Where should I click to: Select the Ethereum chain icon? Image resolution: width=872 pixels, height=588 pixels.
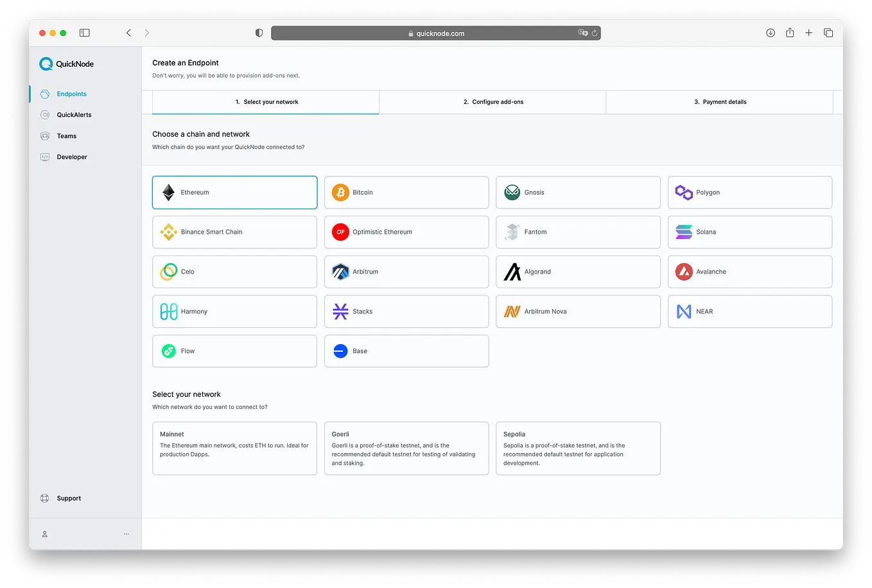coord(168,192)
